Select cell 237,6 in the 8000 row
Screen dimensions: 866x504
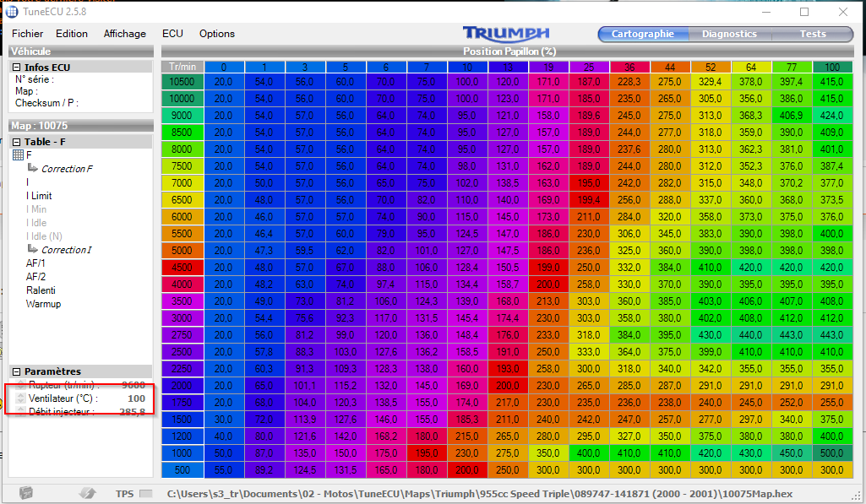[x=629, y=149]
